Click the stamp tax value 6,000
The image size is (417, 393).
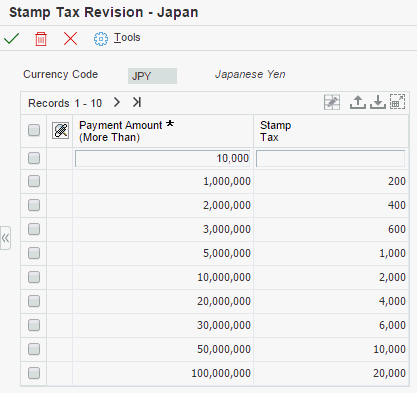(x=392, y=325)
